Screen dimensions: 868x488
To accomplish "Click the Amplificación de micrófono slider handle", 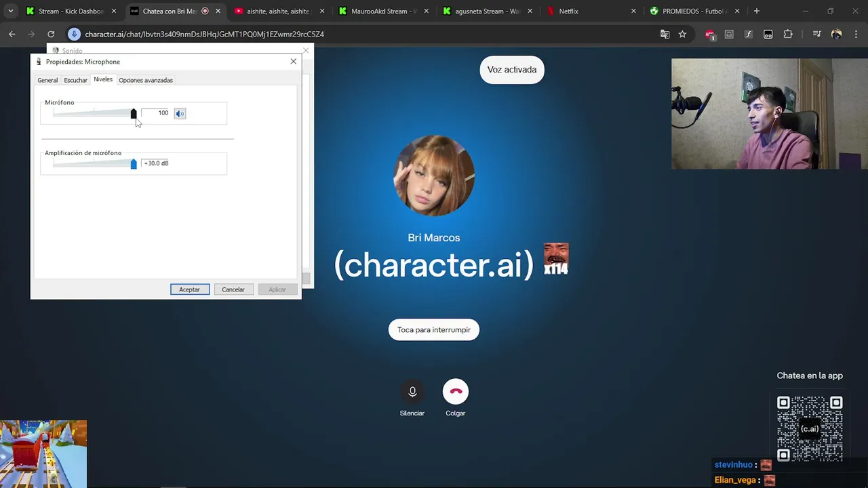I will tap(134, 163).
